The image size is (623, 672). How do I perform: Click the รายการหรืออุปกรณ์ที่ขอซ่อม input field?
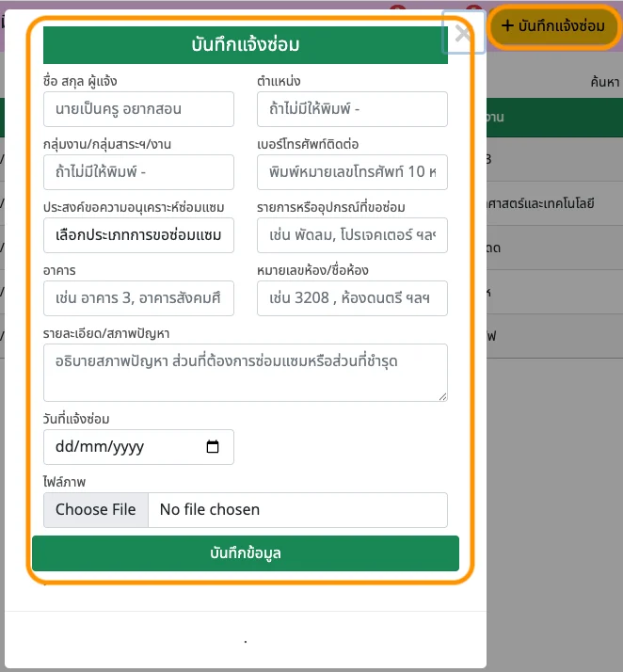352,235
